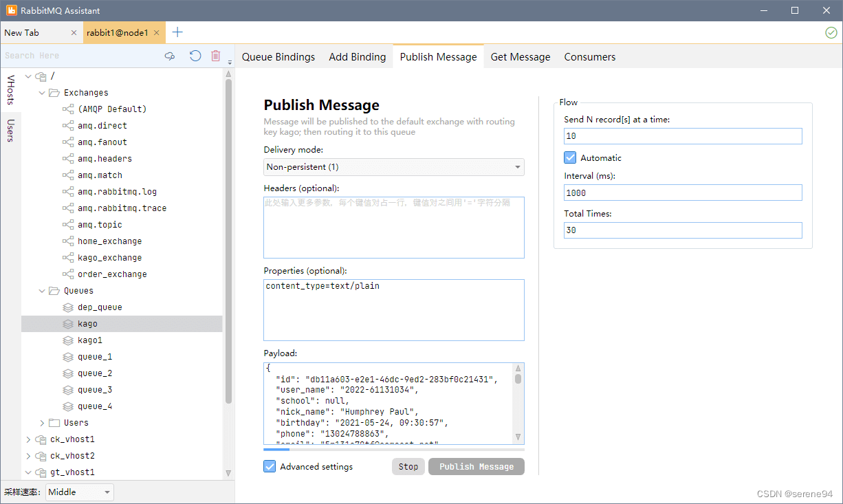Click the root vhost / icon
Screen dimensions: 843x504
41,76
